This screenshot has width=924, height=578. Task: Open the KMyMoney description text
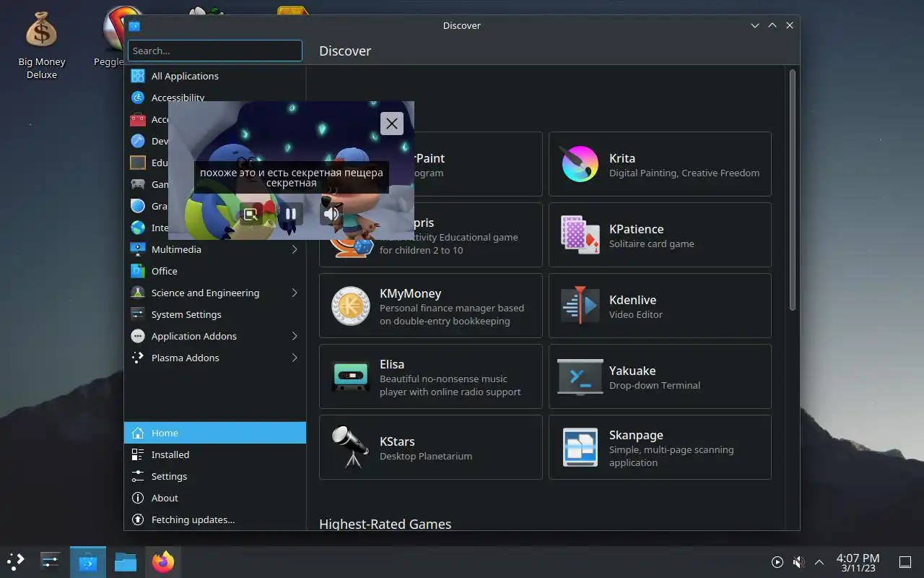point(452,314)
